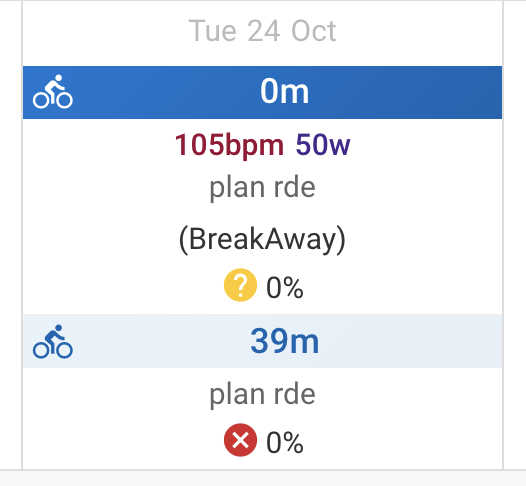Click the number 24 in the date header

pos(263,31)
